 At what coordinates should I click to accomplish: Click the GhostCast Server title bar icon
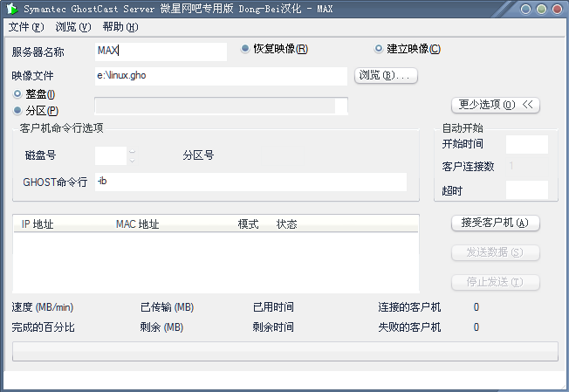coord(12,9)
